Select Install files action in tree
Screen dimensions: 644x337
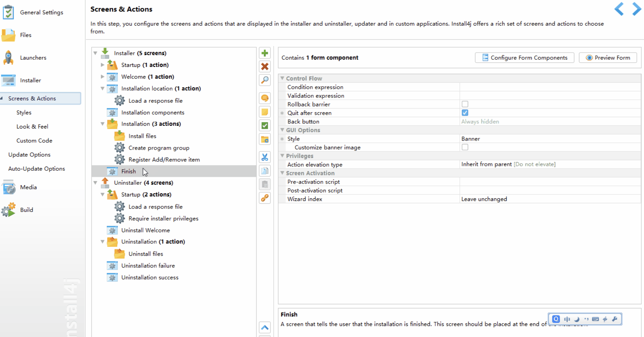click(142, 136)
